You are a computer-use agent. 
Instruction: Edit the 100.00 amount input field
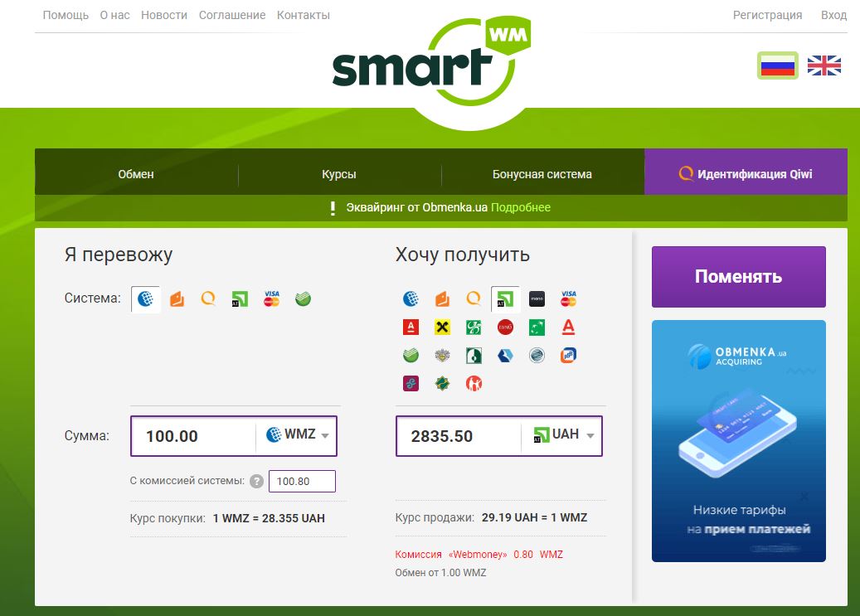(191, 436)
